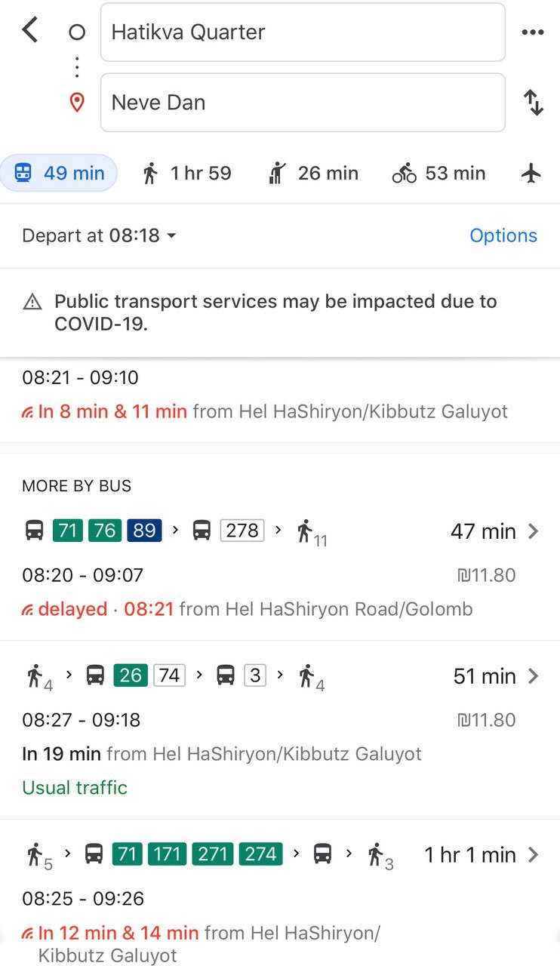Open the Depart at 08:18 dropdown
Image resolution: width=560 pixels, height=966 pixels.
pyautogui.click(x=99, y=235)
